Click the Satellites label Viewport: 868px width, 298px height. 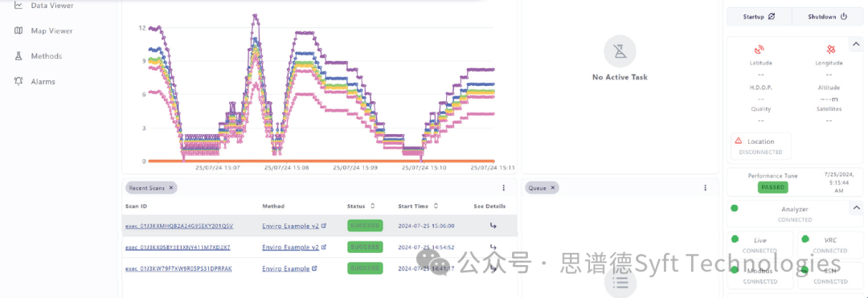point(829,109)
